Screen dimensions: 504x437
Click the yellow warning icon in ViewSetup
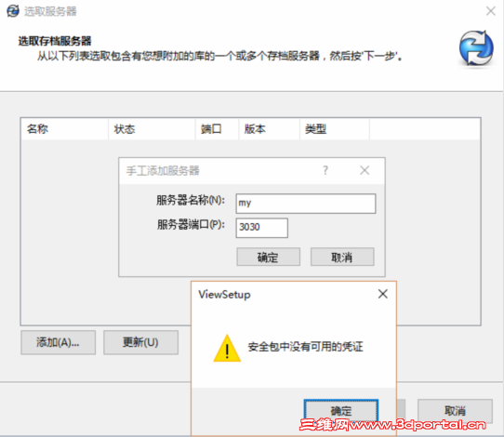227,349
